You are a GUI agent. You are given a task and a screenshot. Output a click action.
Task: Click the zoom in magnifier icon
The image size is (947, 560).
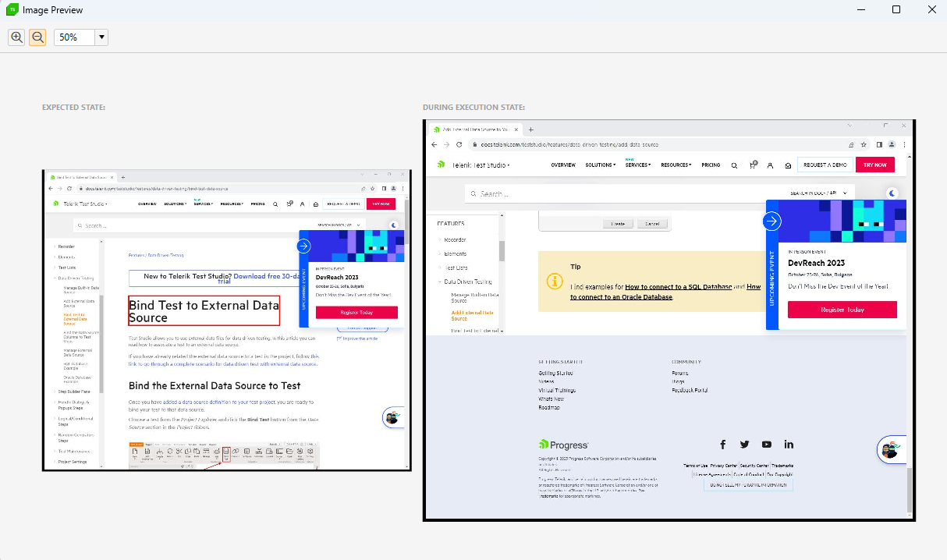pyautogui.click(x=16, y=37)
